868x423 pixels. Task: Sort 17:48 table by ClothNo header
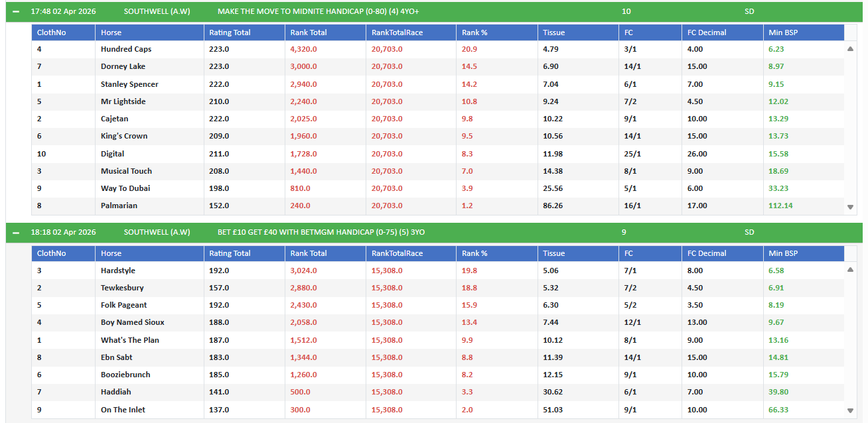pyautogui.click(x=52, y=32)
